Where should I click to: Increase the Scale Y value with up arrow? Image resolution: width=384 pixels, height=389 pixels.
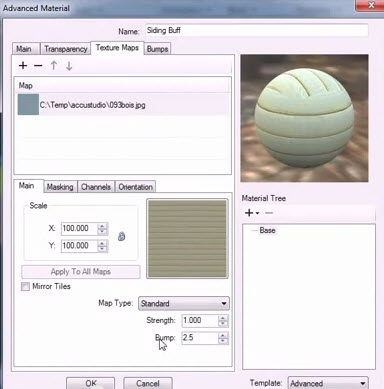(x=103, y=243)
